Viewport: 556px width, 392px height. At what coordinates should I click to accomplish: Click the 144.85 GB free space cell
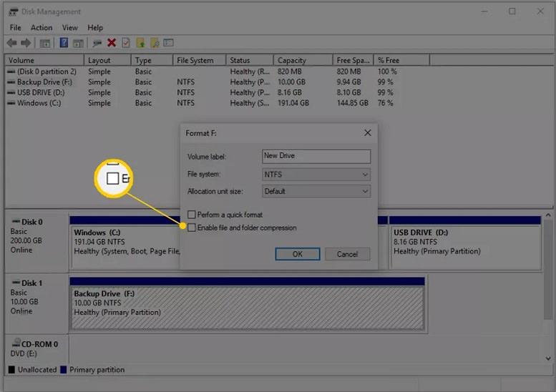(x=353, y=103)
